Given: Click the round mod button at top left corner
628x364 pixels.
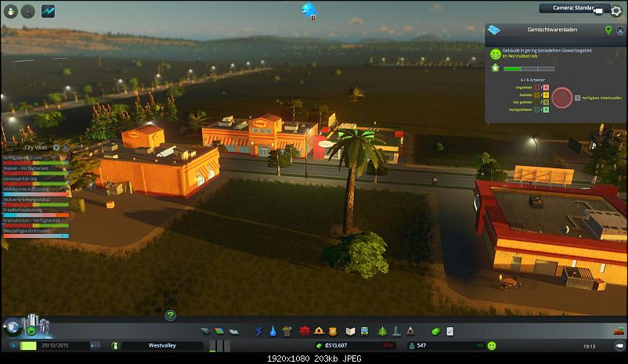Looking at the screenshot, I should coord(11,11).
